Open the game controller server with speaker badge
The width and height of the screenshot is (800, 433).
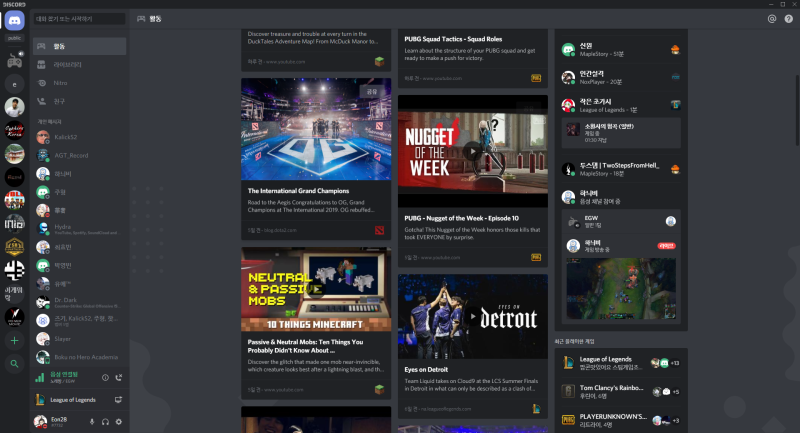click(14, 60)
